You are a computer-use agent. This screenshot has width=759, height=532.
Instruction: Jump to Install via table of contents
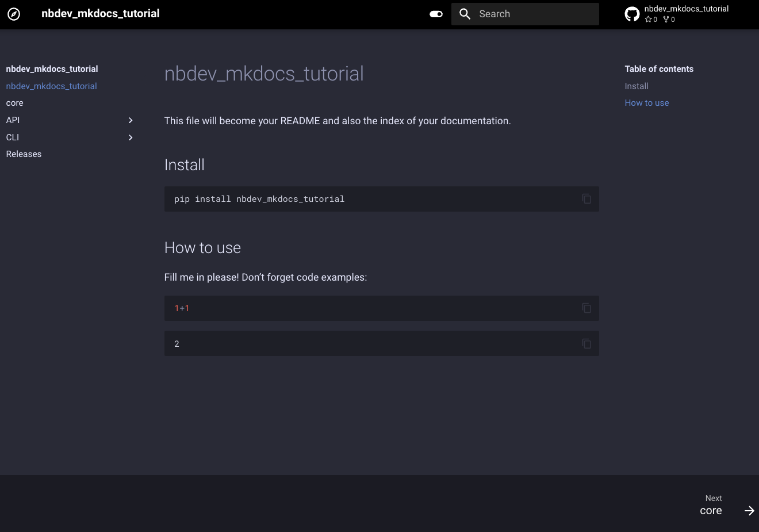click(637, 86)
